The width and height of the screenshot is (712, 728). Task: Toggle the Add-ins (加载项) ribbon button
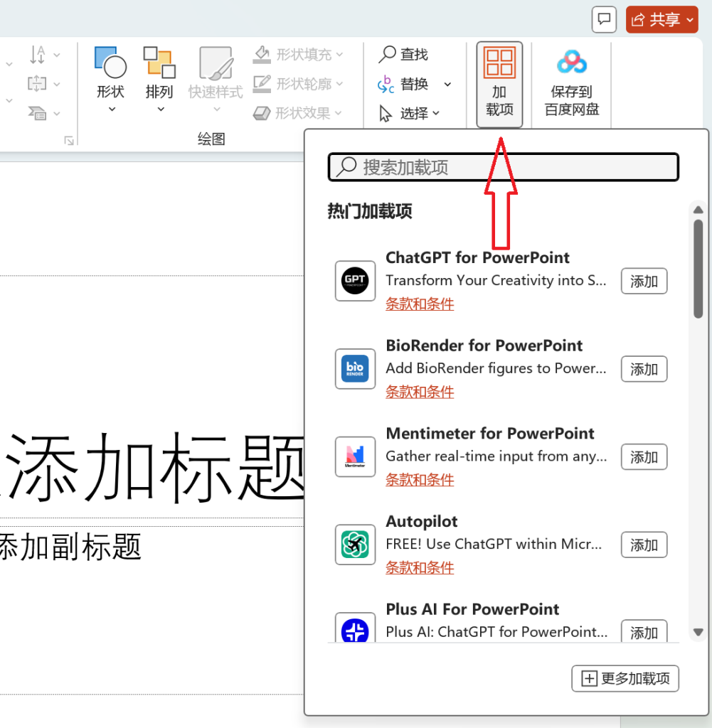499,84
